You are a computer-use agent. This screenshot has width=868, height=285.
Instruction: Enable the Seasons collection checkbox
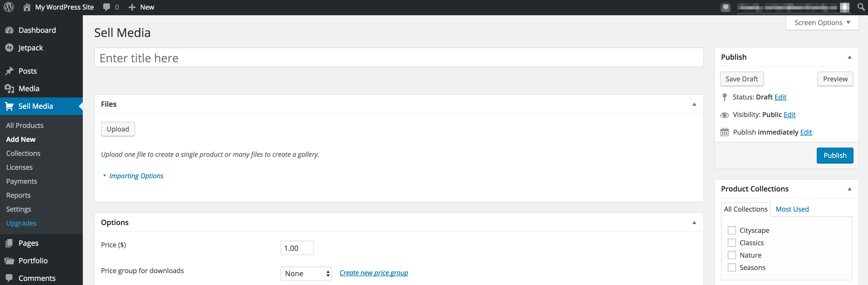point(732,267)
